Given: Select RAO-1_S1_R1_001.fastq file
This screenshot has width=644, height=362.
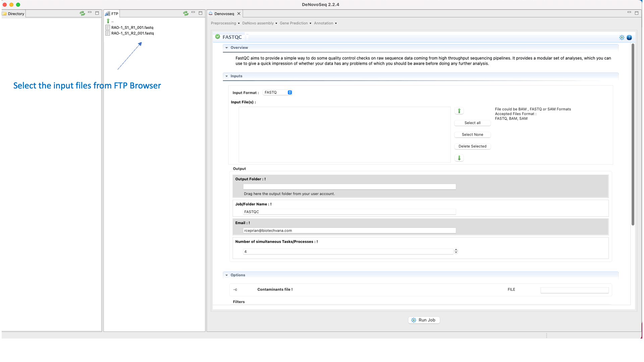Looking at the screenshot, I should 132,27.
